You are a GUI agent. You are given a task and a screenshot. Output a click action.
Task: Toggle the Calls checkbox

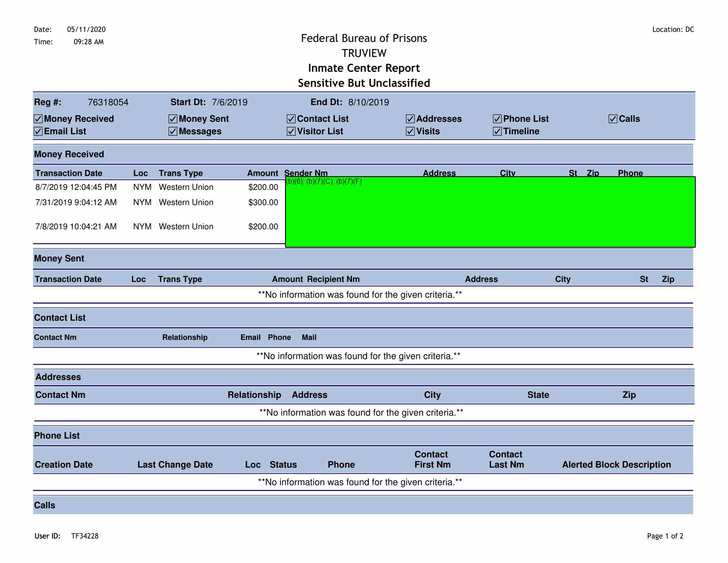pos(613,119)
